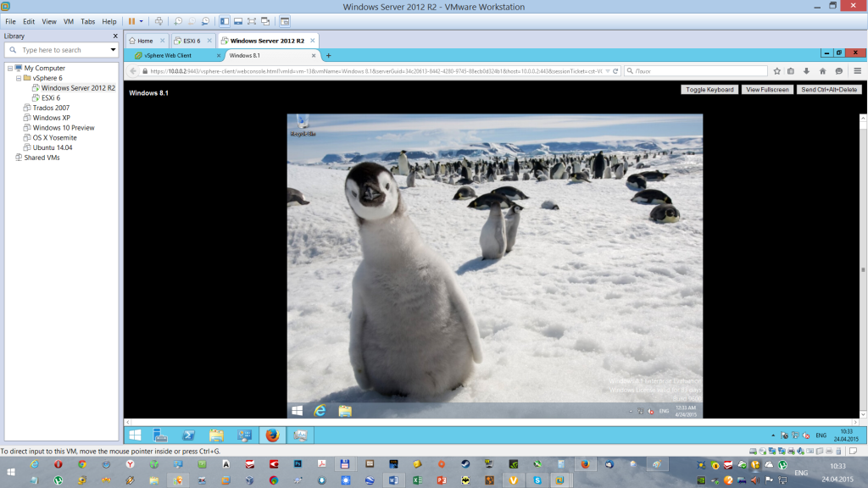Screen dimensions: 868x488
Task: Take a snapshot of the virtual machine
Action: [x=179, y=20]
